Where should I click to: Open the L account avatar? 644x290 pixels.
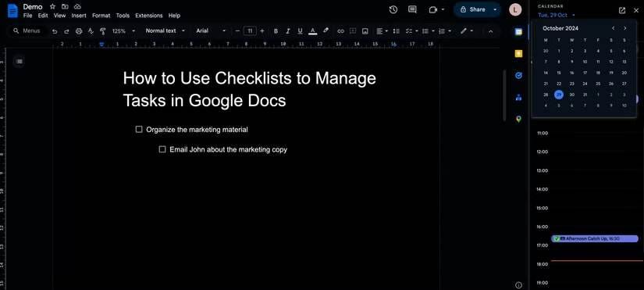click(x=515, y=9)
